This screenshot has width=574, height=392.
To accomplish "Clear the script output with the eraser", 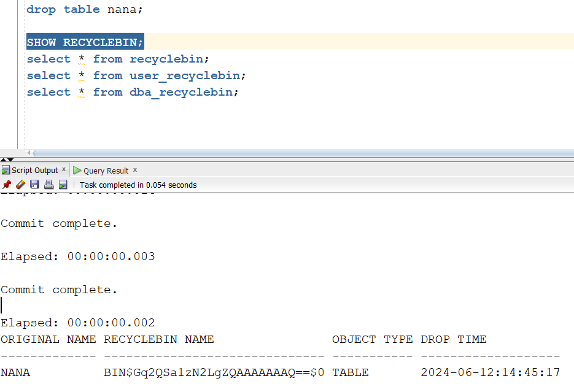I will tap(20, 185).
